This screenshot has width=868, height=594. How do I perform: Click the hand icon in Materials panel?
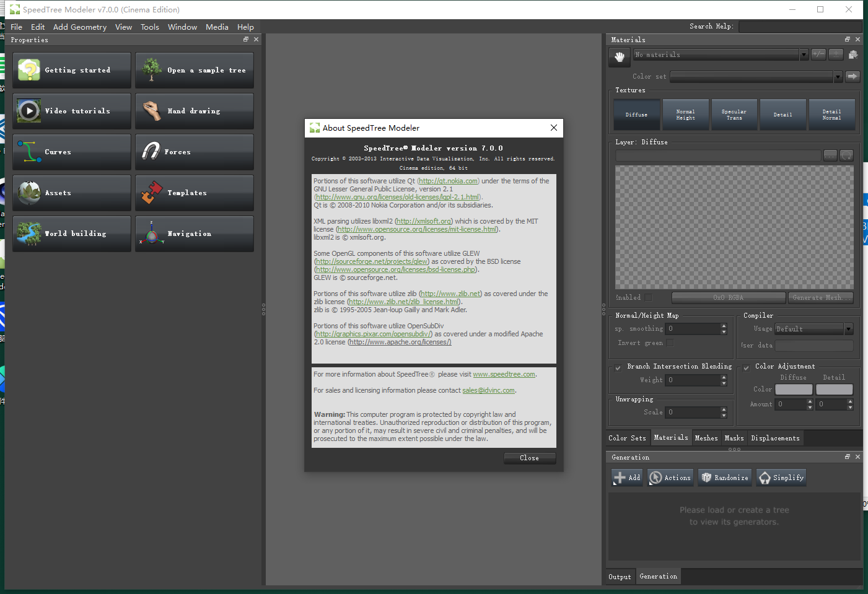619,57
